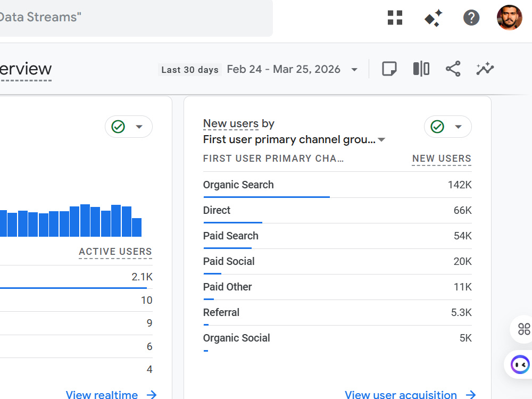Open the Gemini sparkle diamond icon
Image resolution: width=532 pixels, height=399 pixels.
(x=433, y=18)
